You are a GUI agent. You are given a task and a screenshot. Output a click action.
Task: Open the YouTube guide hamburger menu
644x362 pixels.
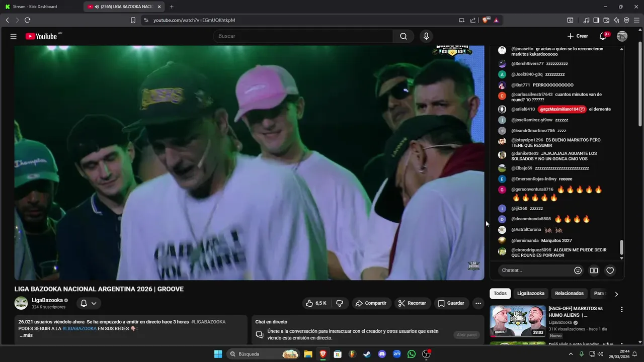[x=14, y=36]
